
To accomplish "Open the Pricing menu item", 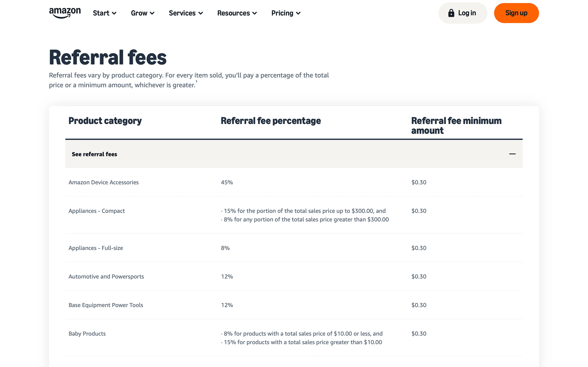I will point(286,13).
